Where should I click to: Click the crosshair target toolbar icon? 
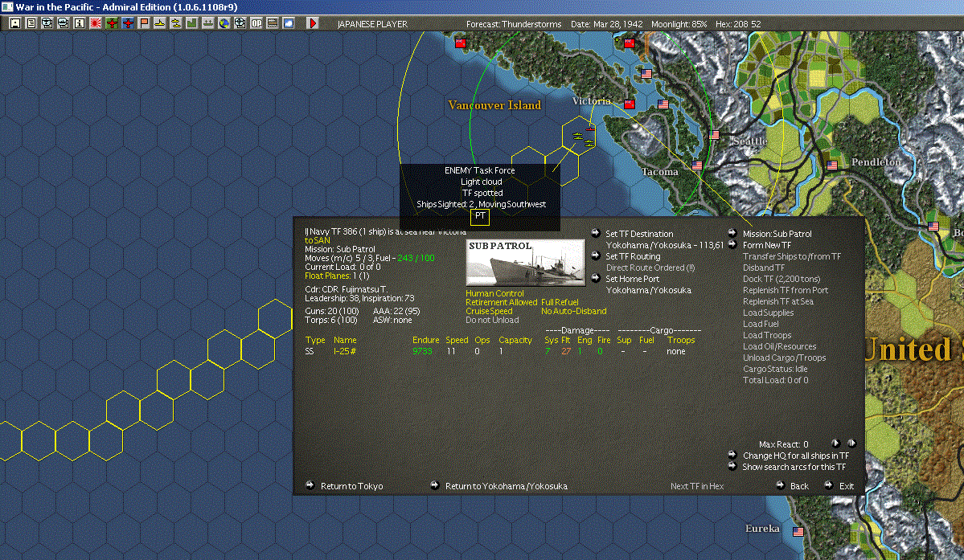(240, 23)
